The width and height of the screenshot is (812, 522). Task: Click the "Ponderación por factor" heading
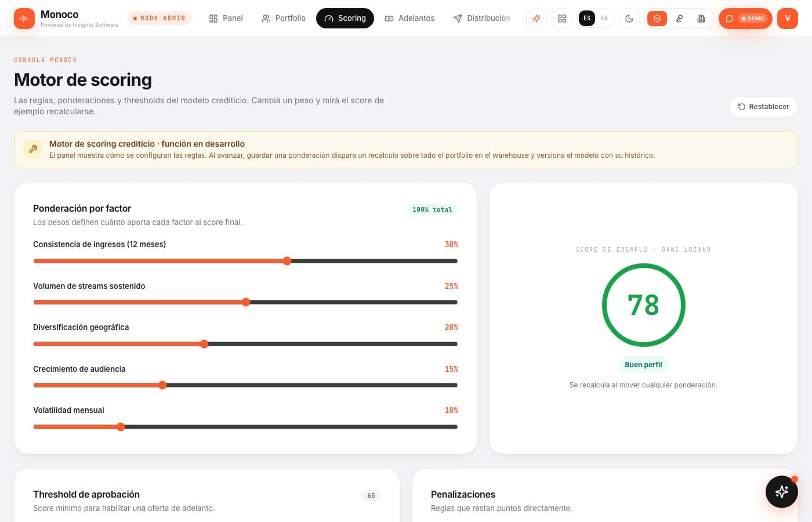(x=82, y=208)
